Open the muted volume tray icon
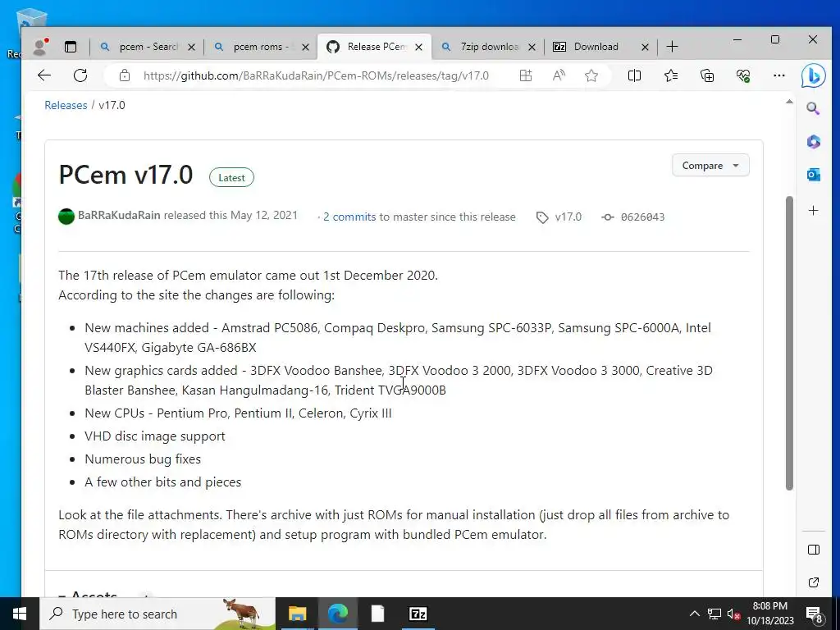 click(733, 614)
